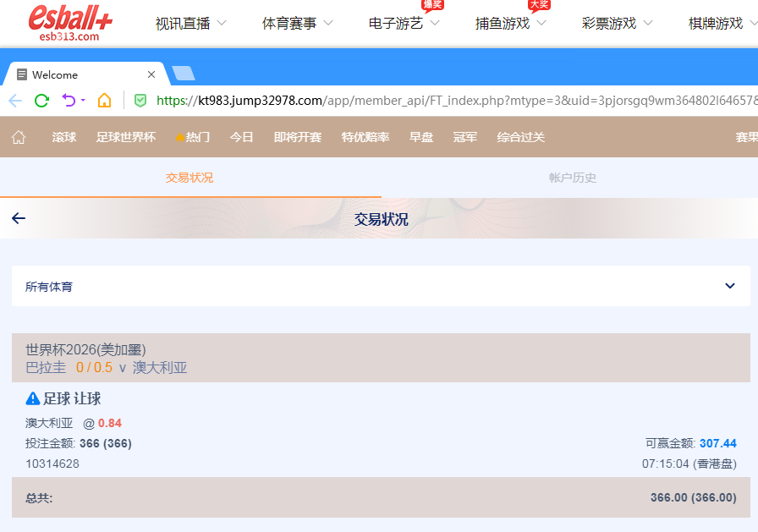Click the 总共: label
Viewport: 758px width, 532px height.
tap(39, 498)
